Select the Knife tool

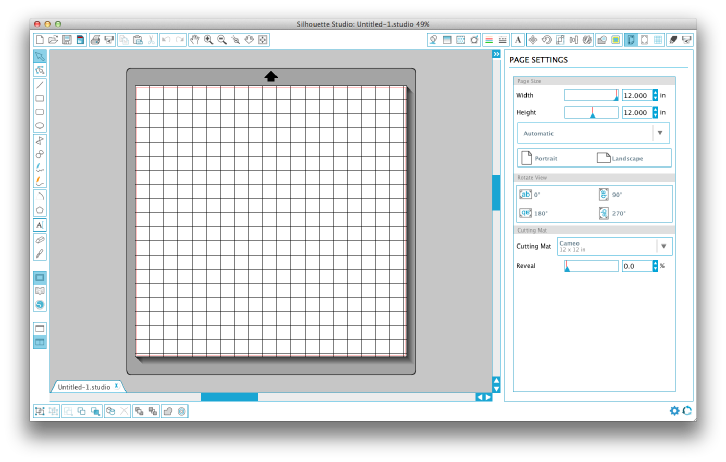coord(40,254)
